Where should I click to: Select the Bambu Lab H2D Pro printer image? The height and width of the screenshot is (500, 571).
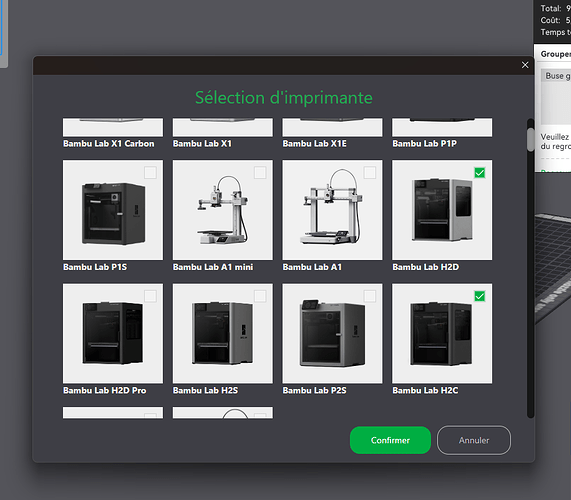[x=113, y=333]
